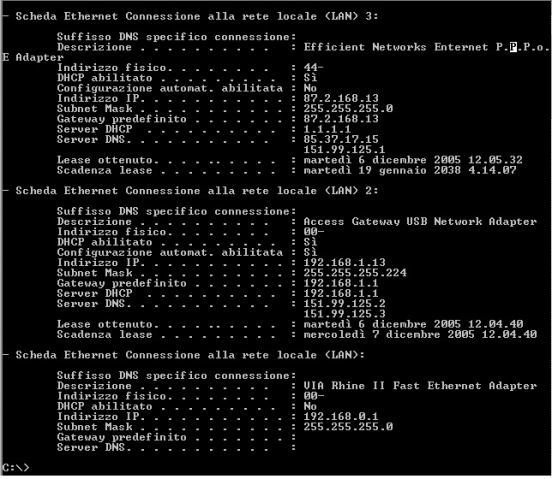Click 'Access Gateway USB Network Adapter' description

[x=420, y=221]
